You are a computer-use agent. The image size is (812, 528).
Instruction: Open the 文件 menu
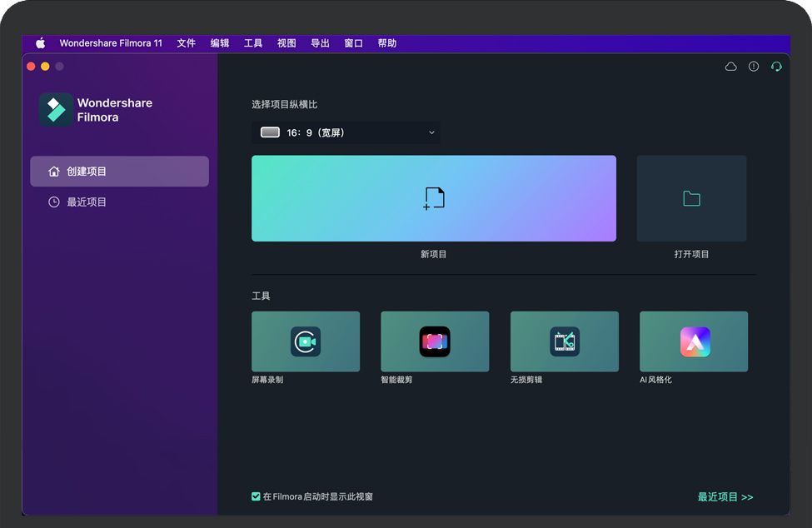point(186,43)
